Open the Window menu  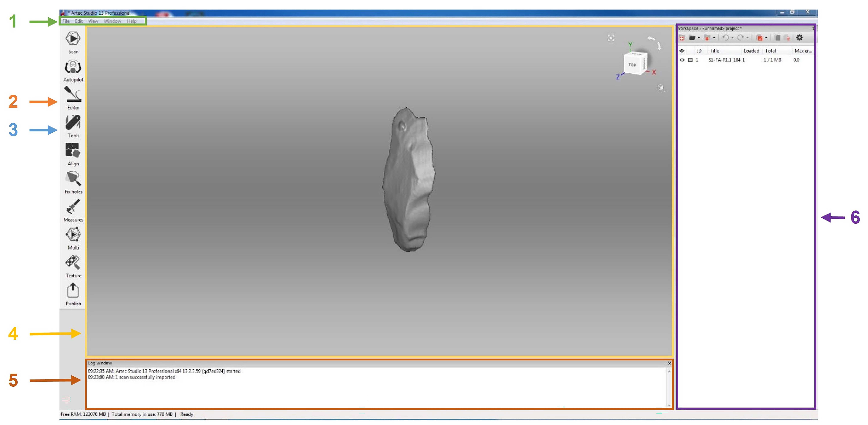click(112, 21)
